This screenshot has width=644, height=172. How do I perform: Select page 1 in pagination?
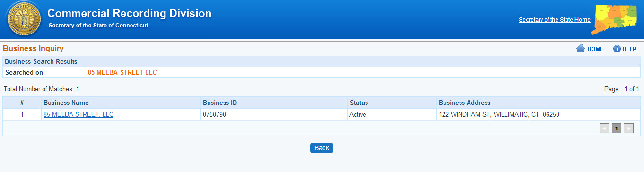(617, 128)
